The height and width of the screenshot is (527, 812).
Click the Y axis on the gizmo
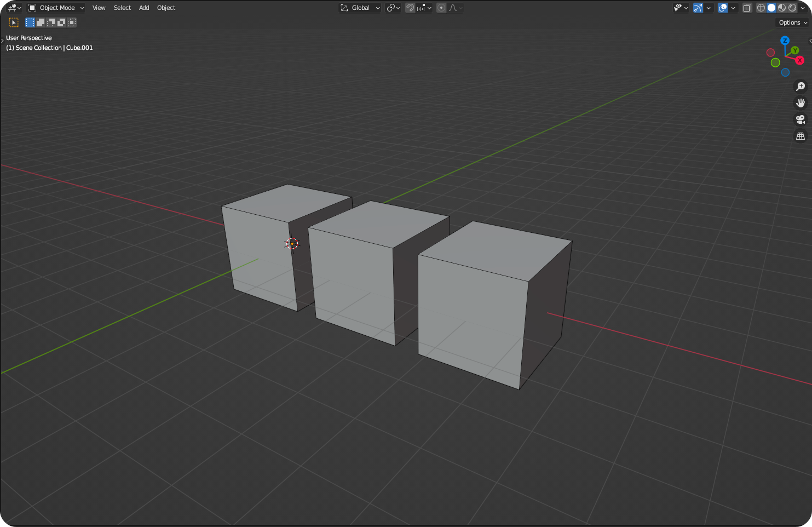pos(794,50)
